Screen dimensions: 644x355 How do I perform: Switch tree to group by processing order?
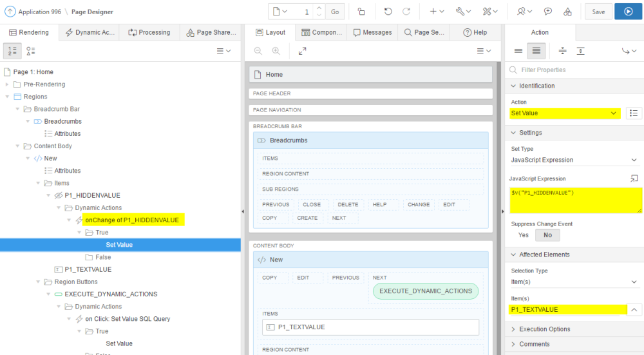(x=12, y=51)
